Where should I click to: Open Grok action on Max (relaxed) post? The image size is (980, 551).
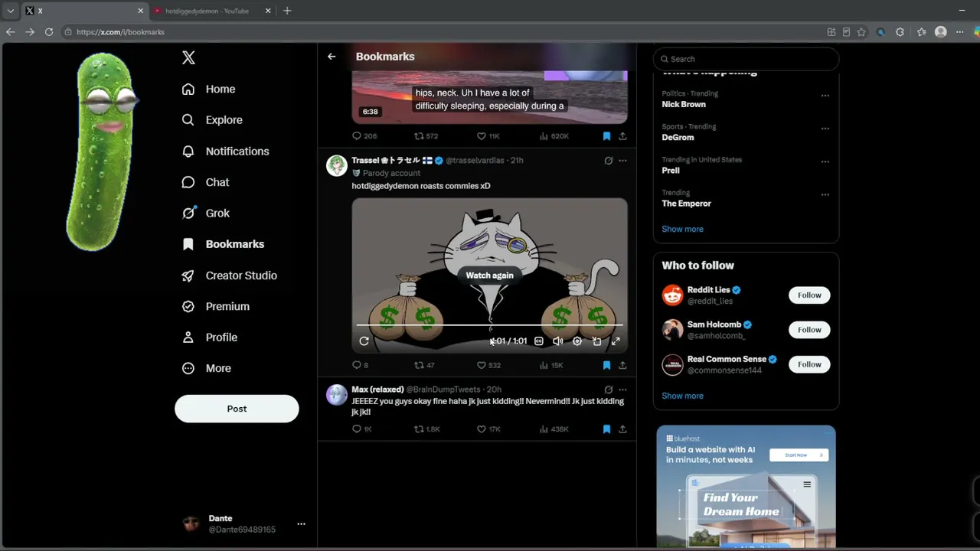pos(609,390)
